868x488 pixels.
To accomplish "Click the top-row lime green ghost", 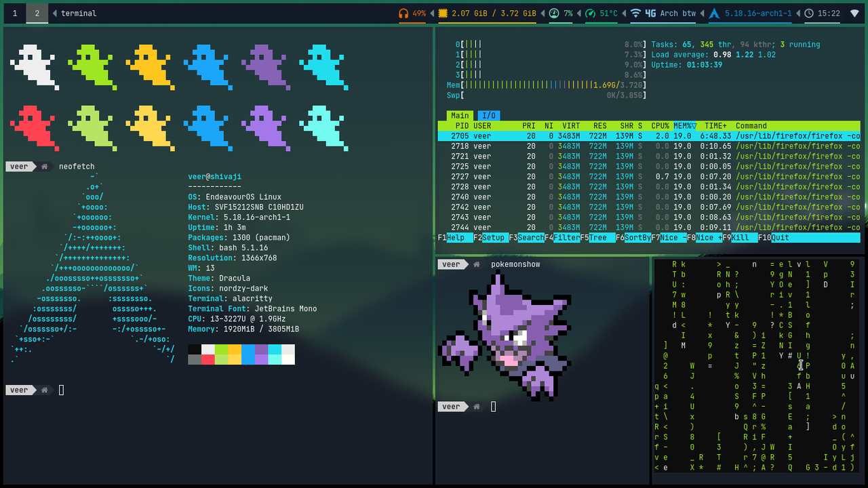I will (92, 66).
